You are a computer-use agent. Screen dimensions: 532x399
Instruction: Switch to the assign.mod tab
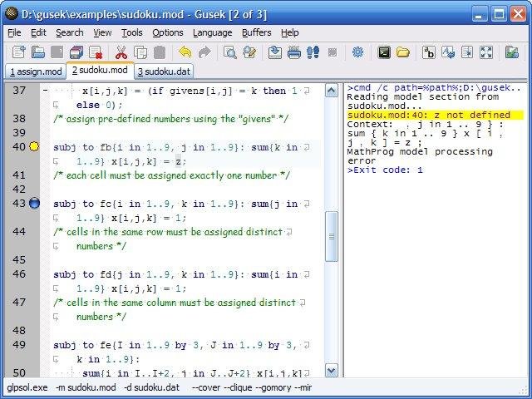pos(36,71)
